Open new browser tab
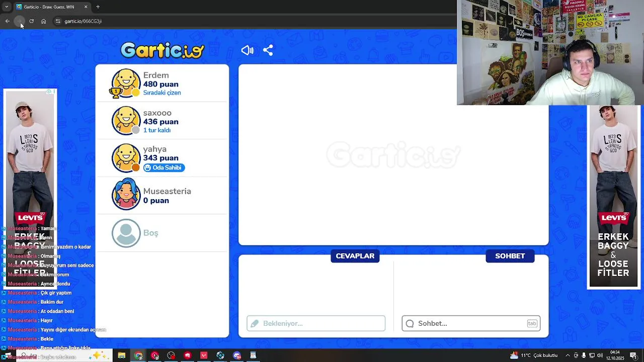 tap(98, 7)
